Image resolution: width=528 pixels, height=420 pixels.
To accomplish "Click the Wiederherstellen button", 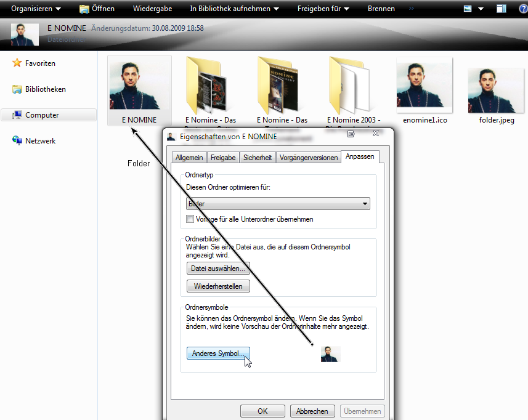I will [218, 286].
